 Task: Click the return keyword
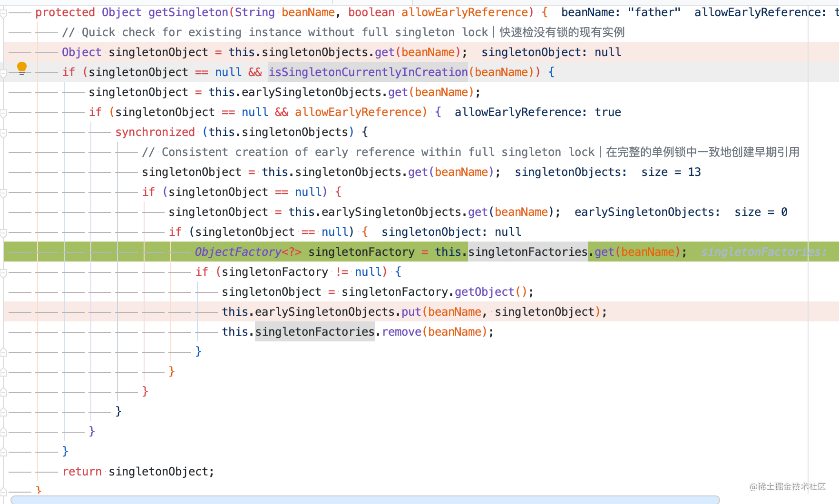pyautogui.click(x=82, y=472)
